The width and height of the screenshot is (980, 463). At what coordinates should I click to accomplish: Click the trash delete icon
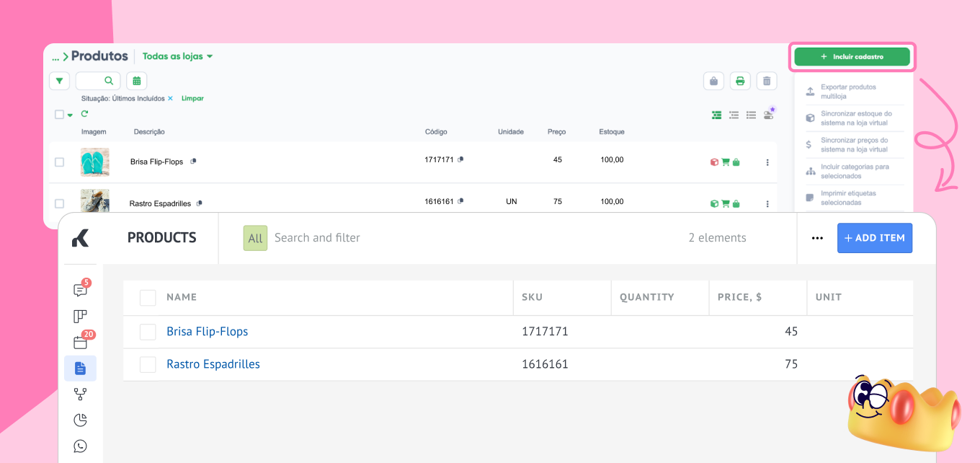(767, 81)
